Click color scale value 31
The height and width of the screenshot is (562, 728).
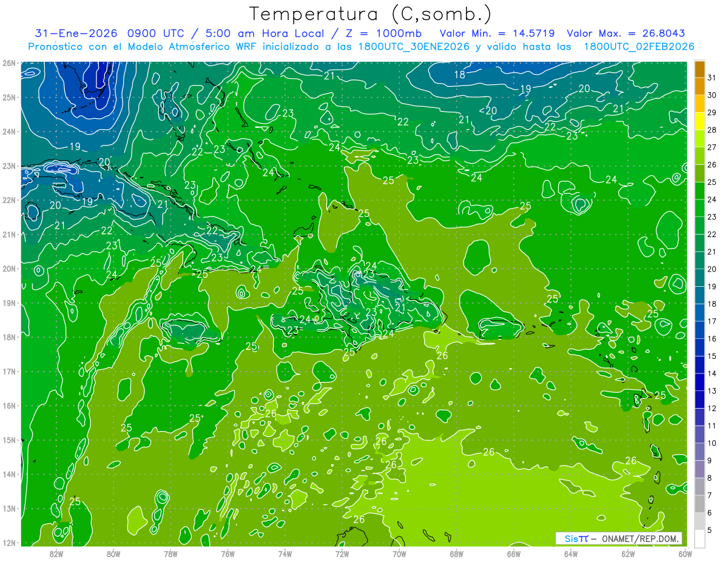click(x=712, y=78)
